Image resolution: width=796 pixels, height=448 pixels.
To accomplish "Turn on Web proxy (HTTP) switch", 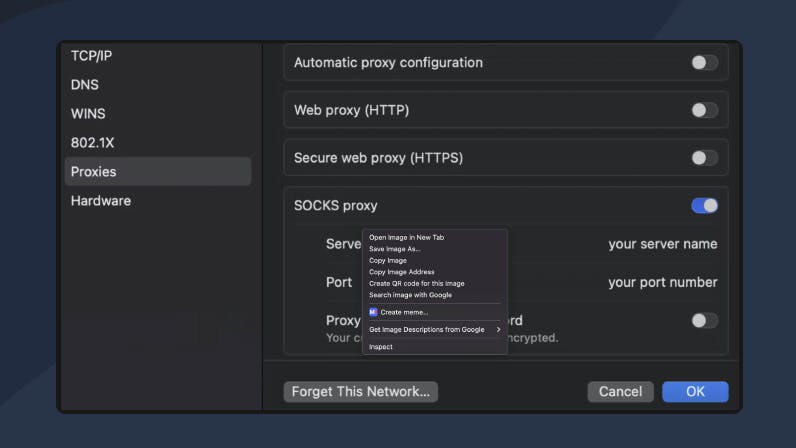I will click(x=704, y=110).
